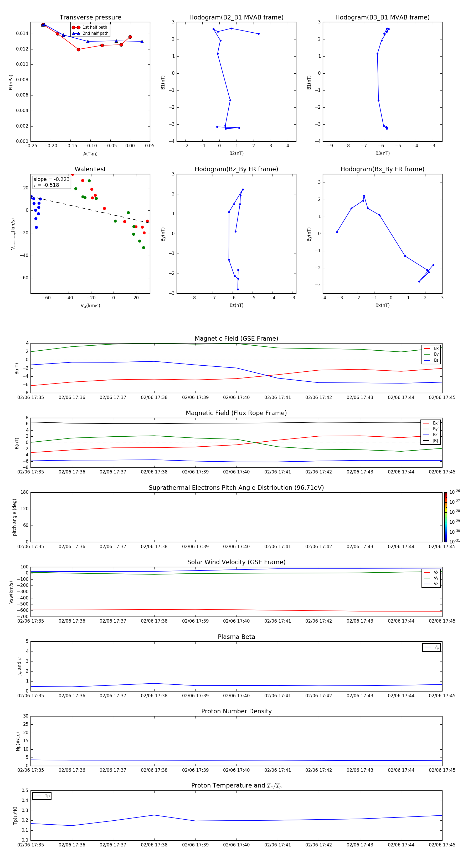This screenshot has width=473, height=868.
Task: Click the Proton Temperature panel title
Action: pyautogui.click(x=236, y=786)
